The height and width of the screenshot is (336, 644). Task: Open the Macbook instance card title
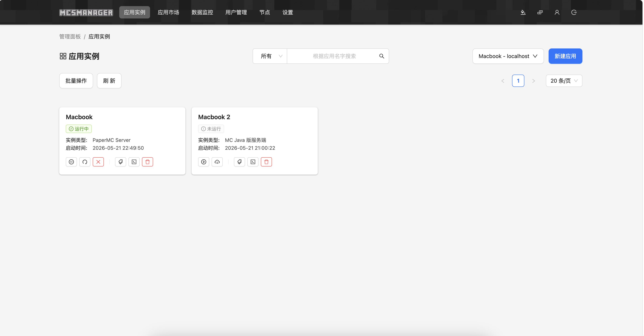(x=79, y=117)
